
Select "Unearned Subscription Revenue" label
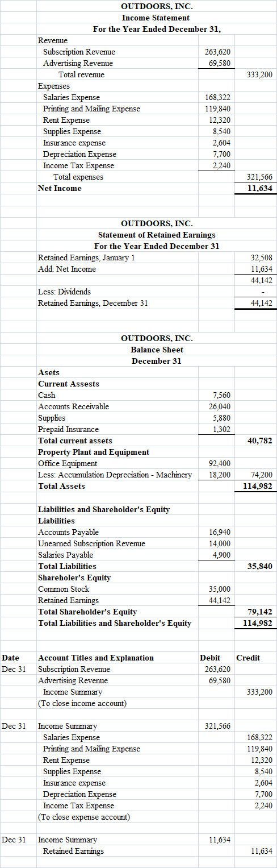coord(91,543)
